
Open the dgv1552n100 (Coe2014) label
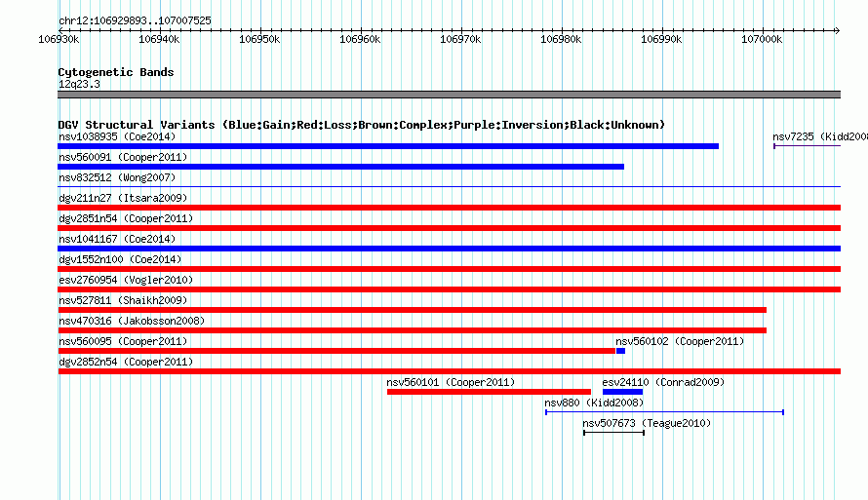point(120,259)
